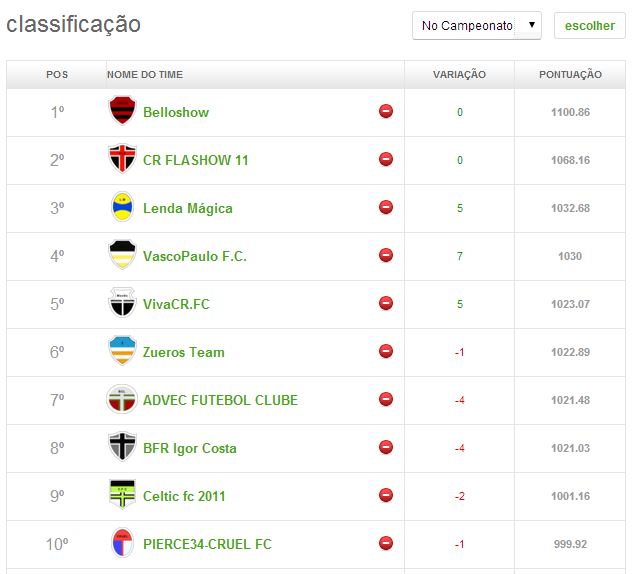Click the Lenda Mágica team crest
This screenshot has height=574, width=633.
coord(121,208)
